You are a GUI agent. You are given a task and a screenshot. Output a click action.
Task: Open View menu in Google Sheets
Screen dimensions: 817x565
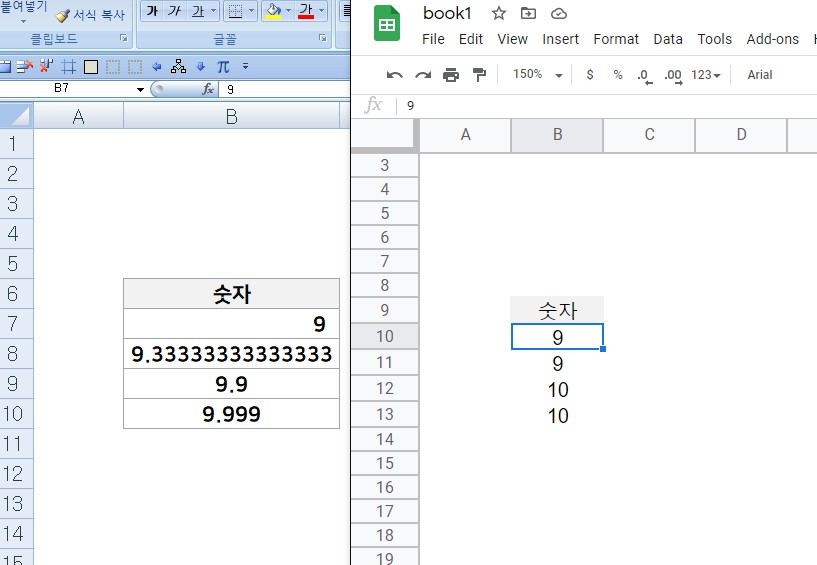tap(512, 39)
